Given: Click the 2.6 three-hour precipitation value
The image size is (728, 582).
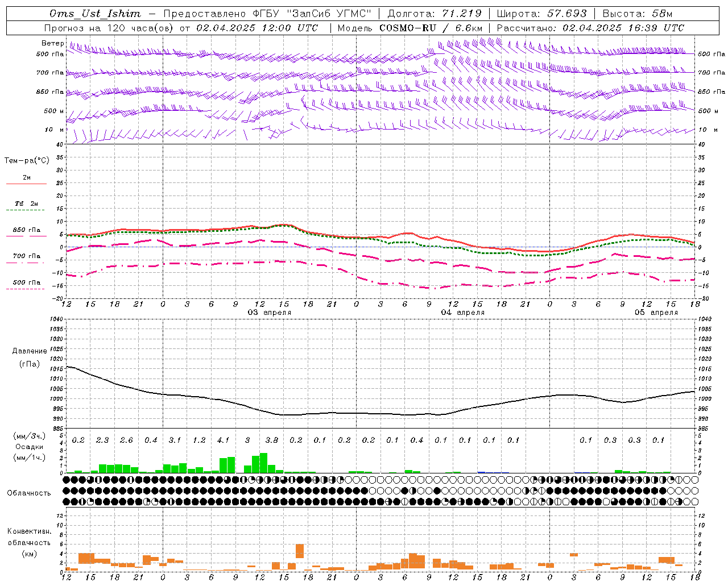Looking at the screenshot, I should click(126, 440).
